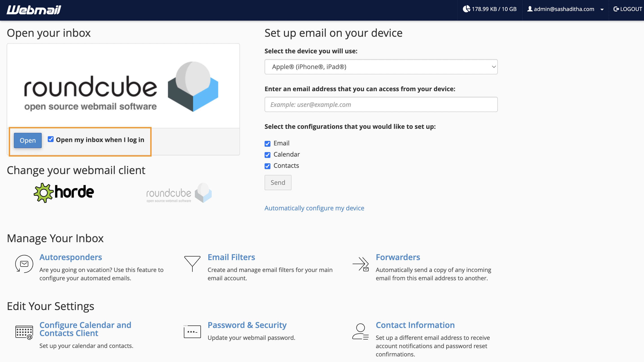Click Automatically configure my device link
This screenshot has height=362, width=644.
click(314, 208)
